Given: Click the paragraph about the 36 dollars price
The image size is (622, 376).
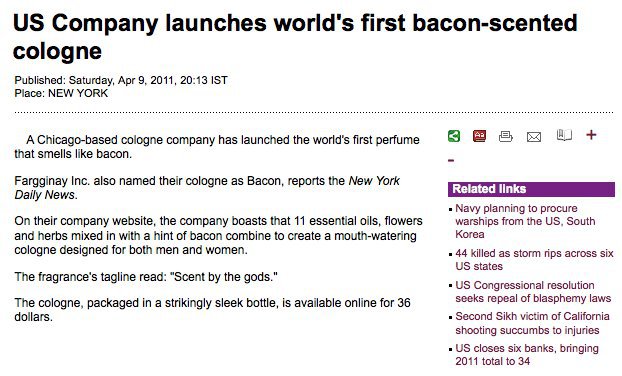Looking at the screenshot, I should (x=212, y=310).
